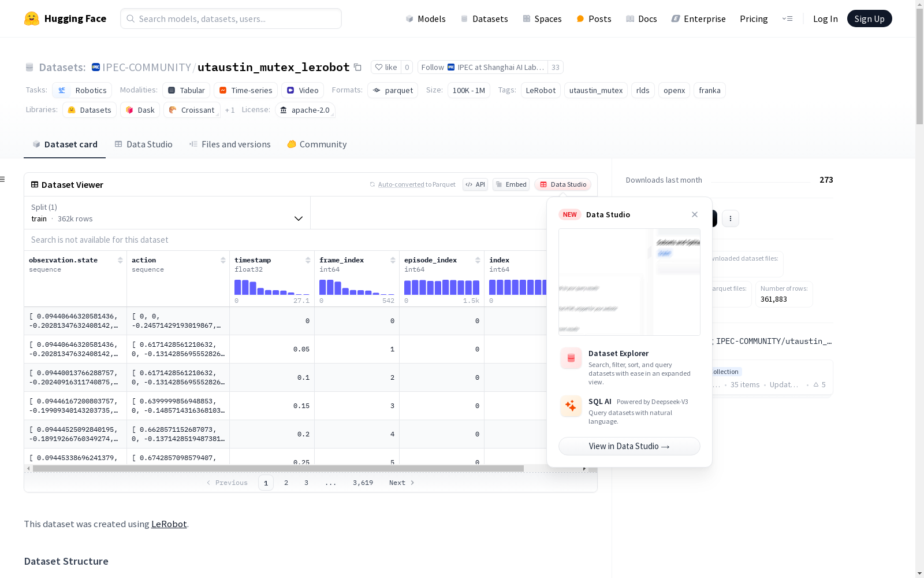Image resolution: width=924 pixels, height=578 pixels.
Task: Click the frame_index histogram bars
Action: [356, 287]
